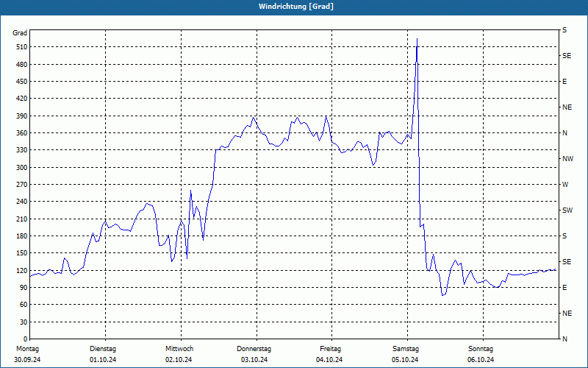The width and height of the screenshot is (588, 368).
Task: Click the 180 value on left axis
Action: click(x=21, y=236)
